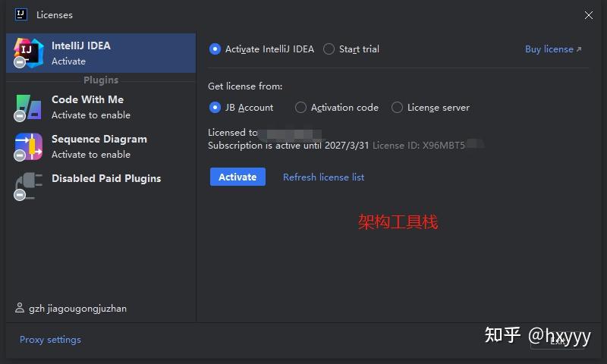Refresh the license list
The image size is (607, 364).
323,177
